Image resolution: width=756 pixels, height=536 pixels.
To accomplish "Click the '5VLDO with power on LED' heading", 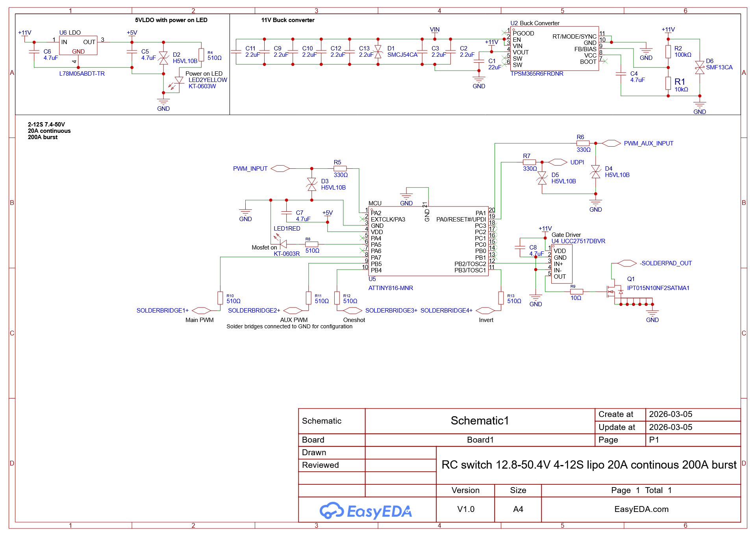I will 171,20.
